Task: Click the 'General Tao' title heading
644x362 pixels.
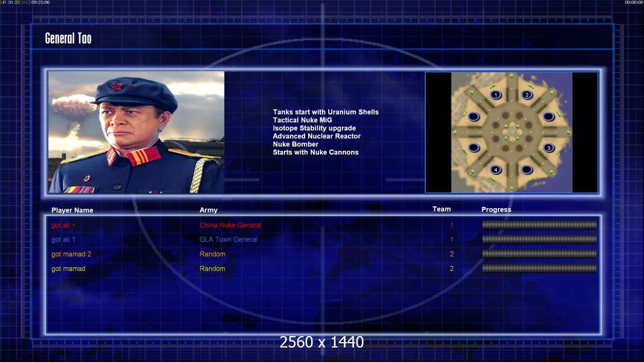Action: tap(68, 38)
